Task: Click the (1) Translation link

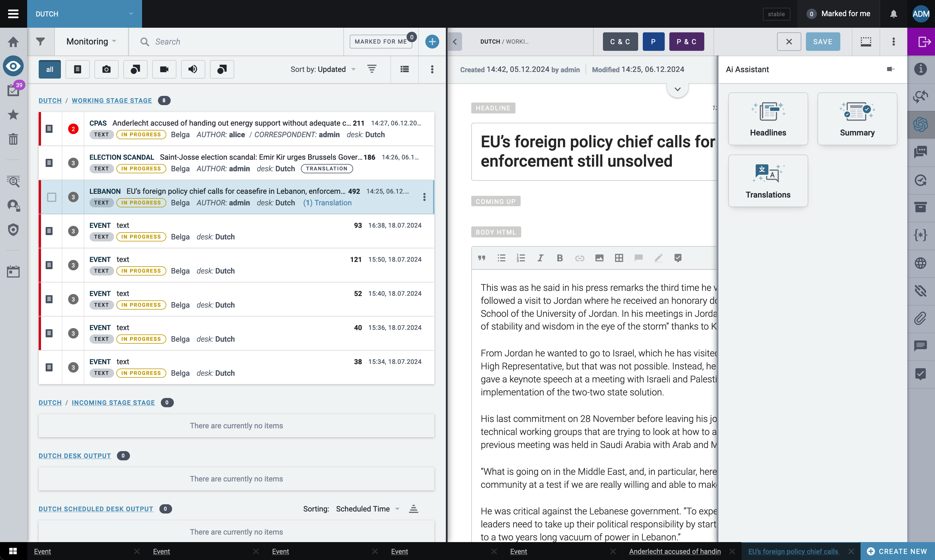Action: pos(327,203)
